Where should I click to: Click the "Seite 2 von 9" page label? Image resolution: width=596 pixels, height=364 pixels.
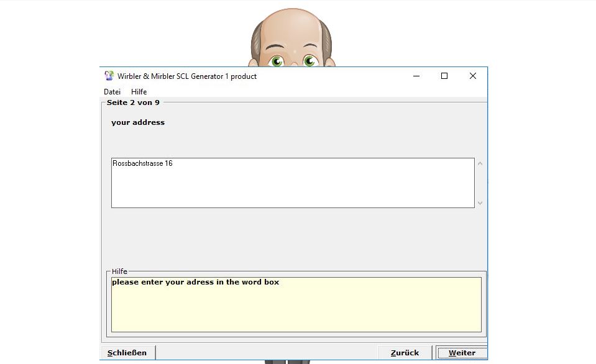click(133, 102)
